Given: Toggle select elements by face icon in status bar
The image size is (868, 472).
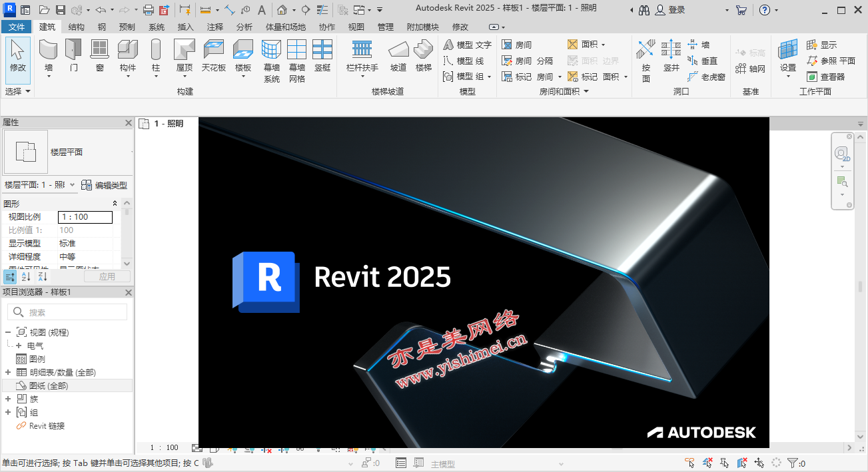Looking at the screenshot, I should (741, 463).
